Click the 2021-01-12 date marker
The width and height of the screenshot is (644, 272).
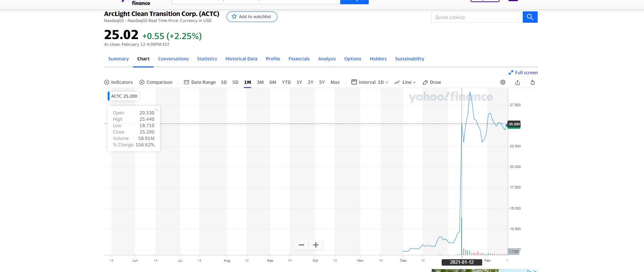pyautogui.click(x=462, y=262)
